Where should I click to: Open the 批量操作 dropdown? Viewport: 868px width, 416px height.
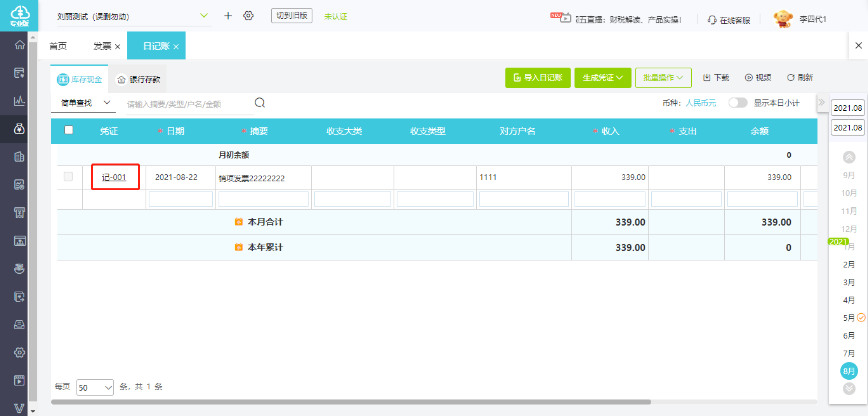(663, 78)
